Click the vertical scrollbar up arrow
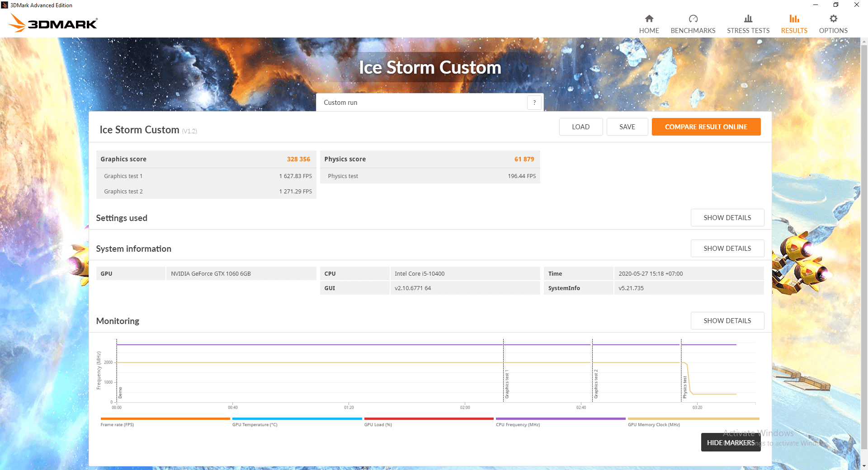868x470 pixels. [864, 42]
